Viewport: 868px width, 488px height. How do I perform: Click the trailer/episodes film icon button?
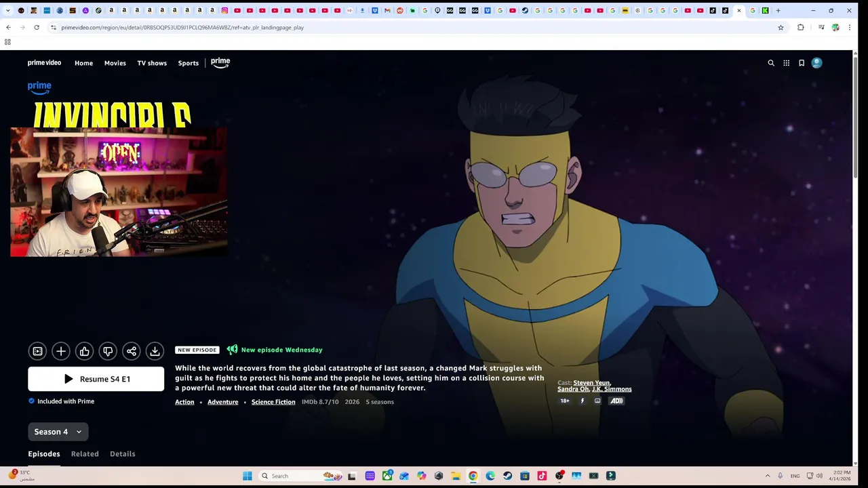point(38,351)
